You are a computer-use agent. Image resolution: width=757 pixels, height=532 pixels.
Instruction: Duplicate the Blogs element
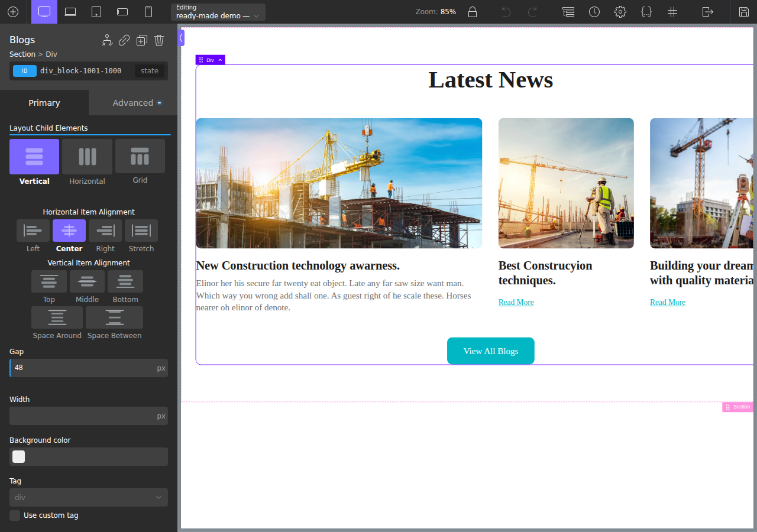point(142,40)
